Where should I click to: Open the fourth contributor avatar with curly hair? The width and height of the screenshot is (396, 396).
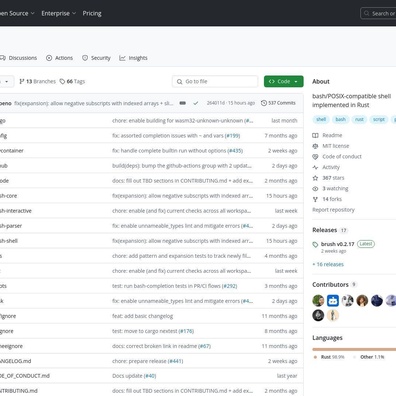[x=362, y=301]
